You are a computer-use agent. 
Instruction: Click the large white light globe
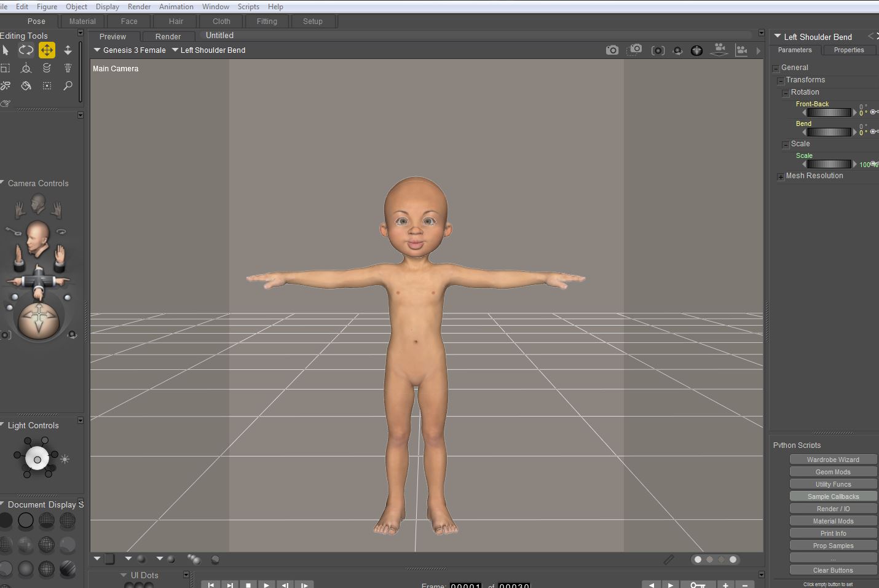(x=37, y=458)
